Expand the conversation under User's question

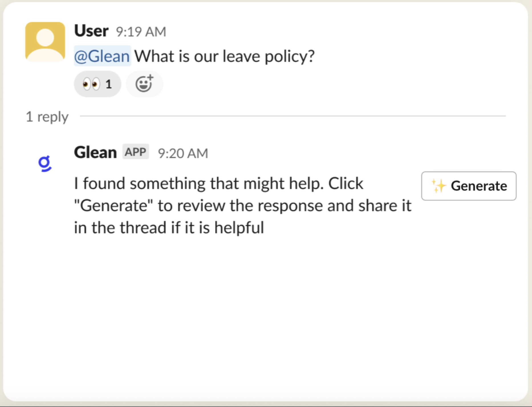point(47,116)
